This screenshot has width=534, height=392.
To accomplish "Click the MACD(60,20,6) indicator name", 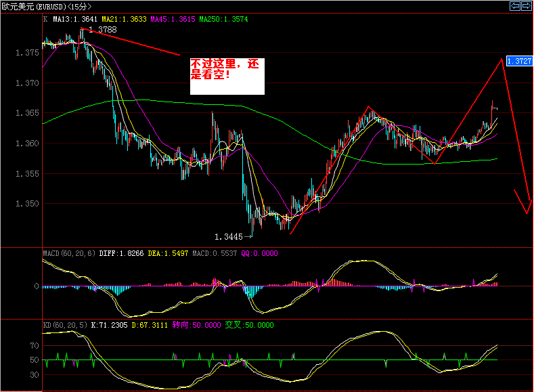I will click(x=69, y=253).
